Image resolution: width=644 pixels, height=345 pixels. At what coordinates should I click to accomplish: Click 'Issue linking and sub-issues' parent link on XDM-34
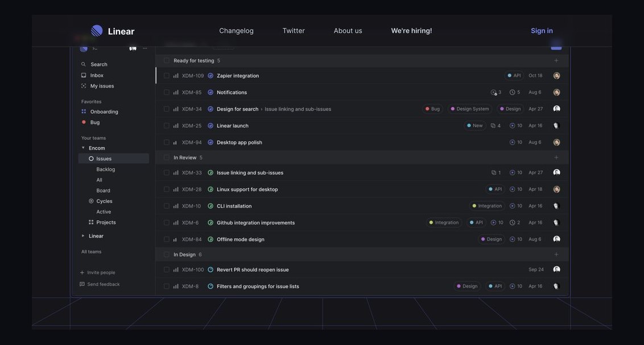pyautogui.click(x=298, y=109)
